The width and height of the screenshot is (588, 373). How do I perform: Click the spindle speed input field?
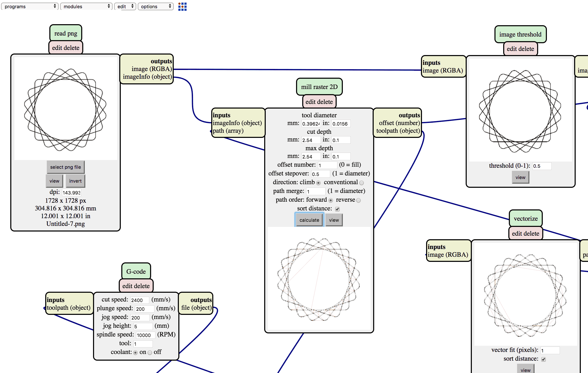click(x=146, y=335)
